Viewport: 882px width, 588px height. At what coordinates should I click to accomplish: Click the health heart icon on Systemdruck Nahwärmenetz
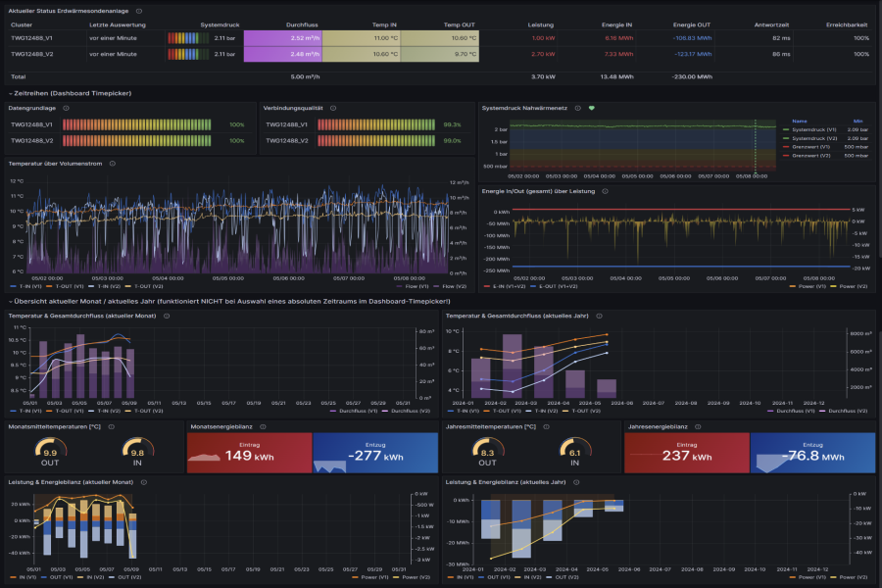(591, 108)
